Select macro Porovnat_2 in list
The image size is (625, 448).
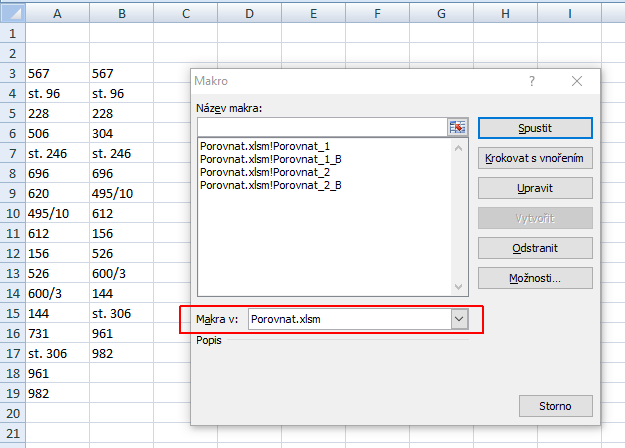(x=264, y=172)
